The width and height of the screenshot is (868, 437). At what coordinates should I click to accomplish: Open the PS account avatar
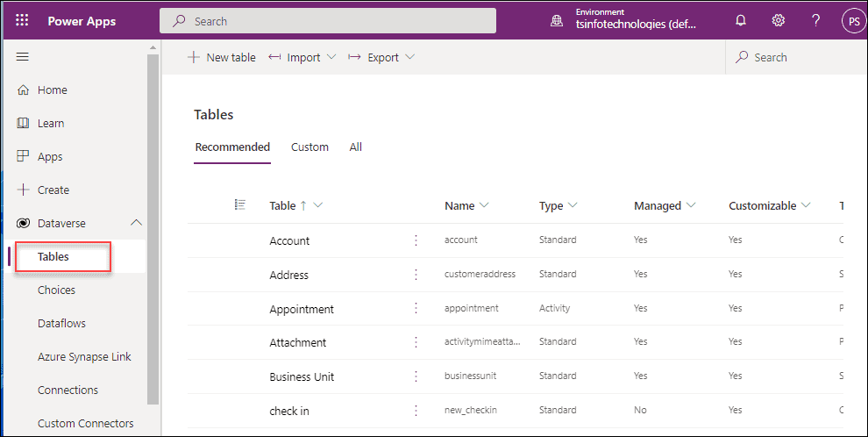pyautogui.click(x=854, y=22)
